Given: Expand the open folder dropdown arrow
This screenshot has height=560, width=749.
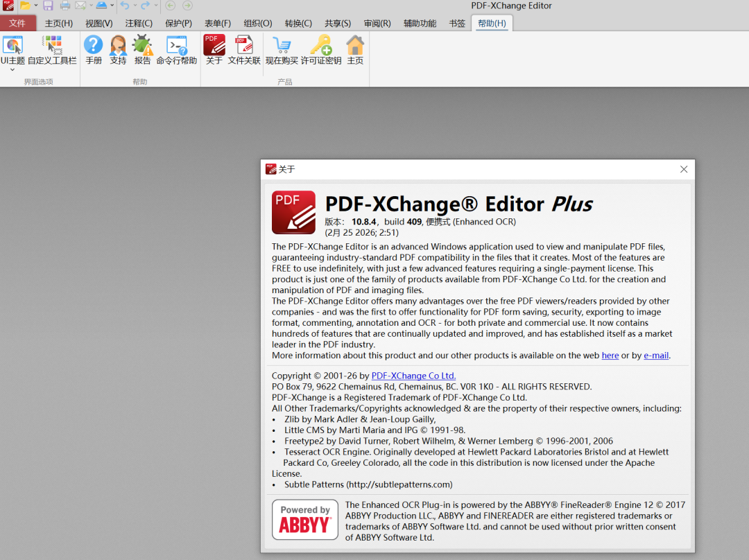Looking at the screenshot, I should (36, 6).
